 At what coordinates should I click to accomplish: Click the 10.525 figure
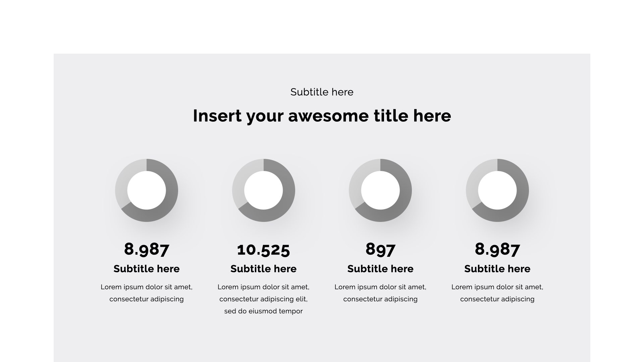point(263,250)
